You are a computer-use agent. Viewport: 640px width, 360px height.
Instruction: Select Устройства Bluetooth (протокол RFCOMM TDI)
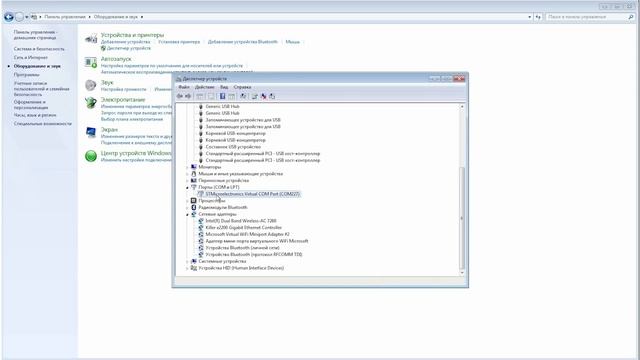253,254
